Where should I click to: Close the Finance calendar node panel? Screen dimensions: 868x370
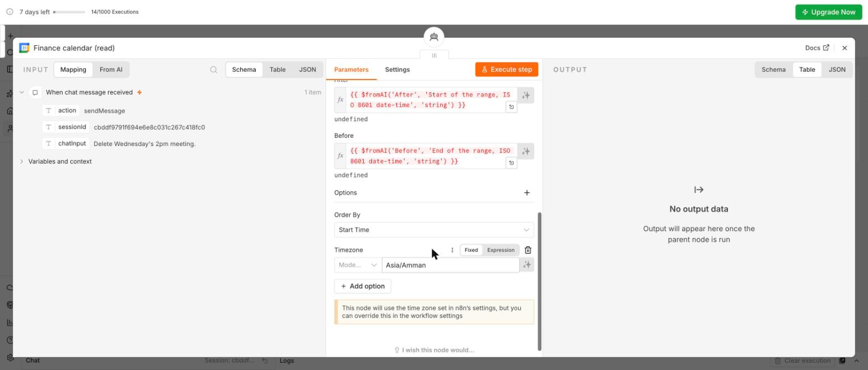845,48
